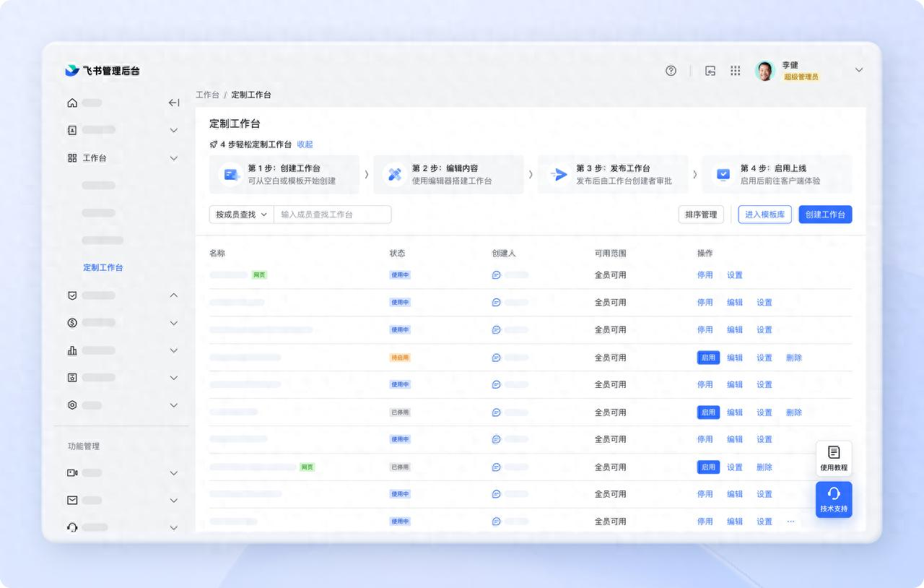The image size is (924, 588).
Task: Click the creator chat icon in first 网页 row
Action: 496,275
